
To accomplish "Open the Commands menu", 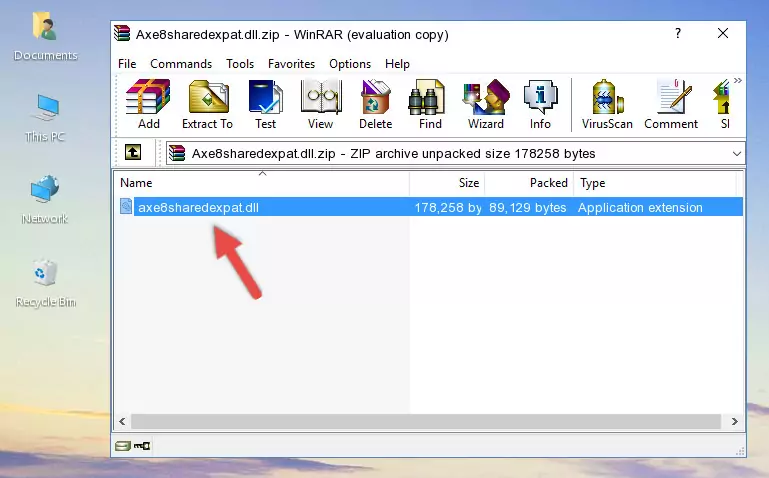I will point(181,64).
